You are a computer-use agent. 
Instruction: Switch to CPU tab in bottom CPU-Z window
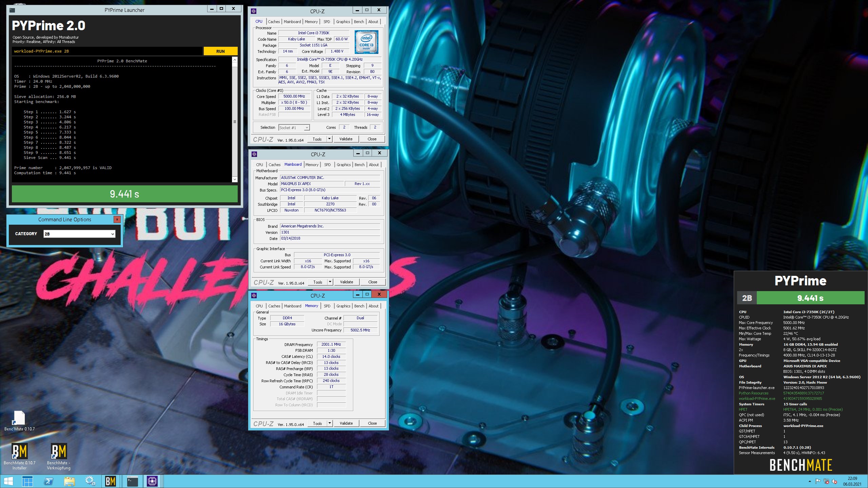259,306
